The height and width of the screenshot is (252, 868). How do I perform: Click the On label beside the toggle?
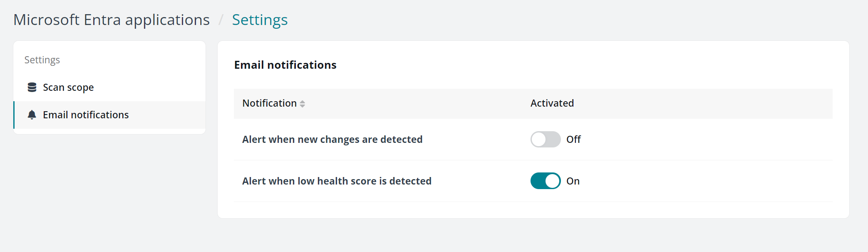pos(573,181)
